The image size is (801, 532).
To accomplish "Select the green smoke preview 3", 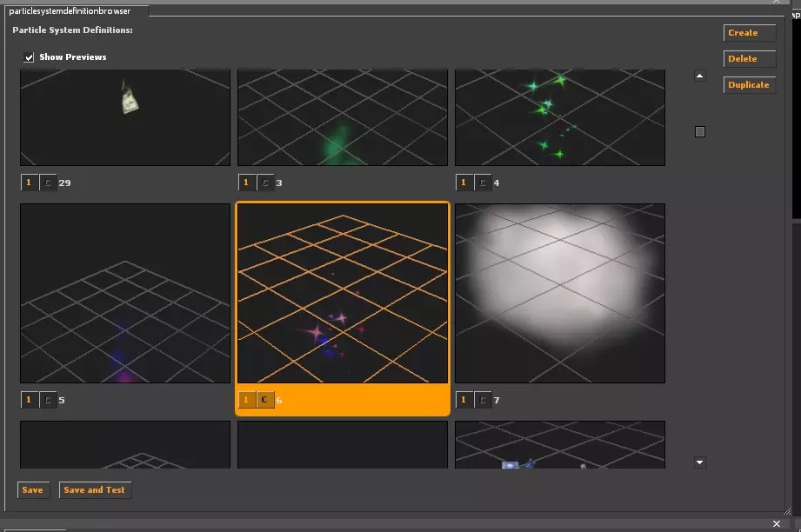I will (x=343, y=117).
